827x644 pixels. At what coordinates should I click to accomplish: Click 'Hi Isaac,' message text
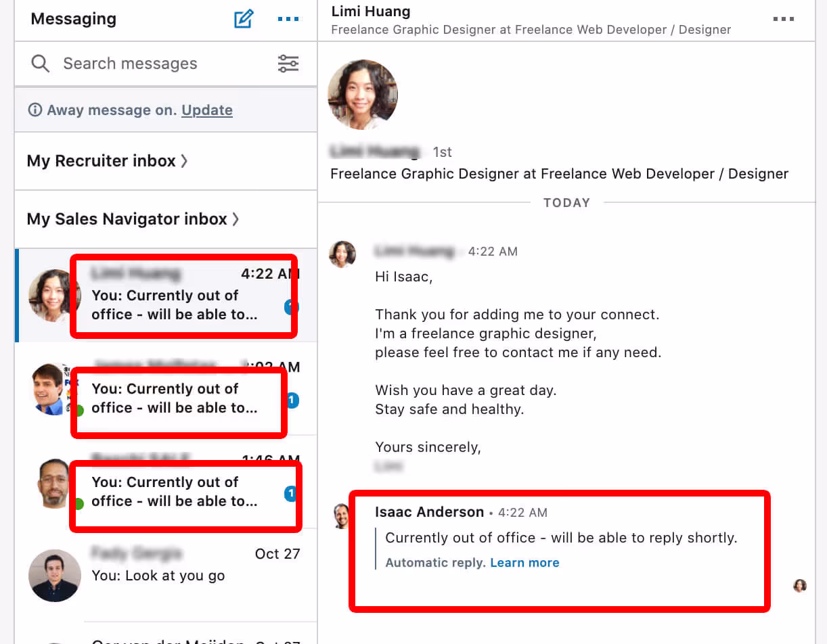coord(404,277)
